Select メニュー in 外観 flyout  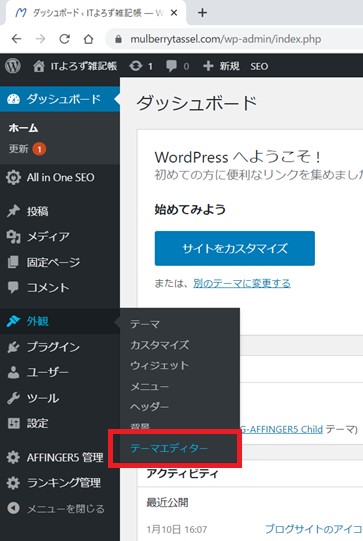click(149, 386)
